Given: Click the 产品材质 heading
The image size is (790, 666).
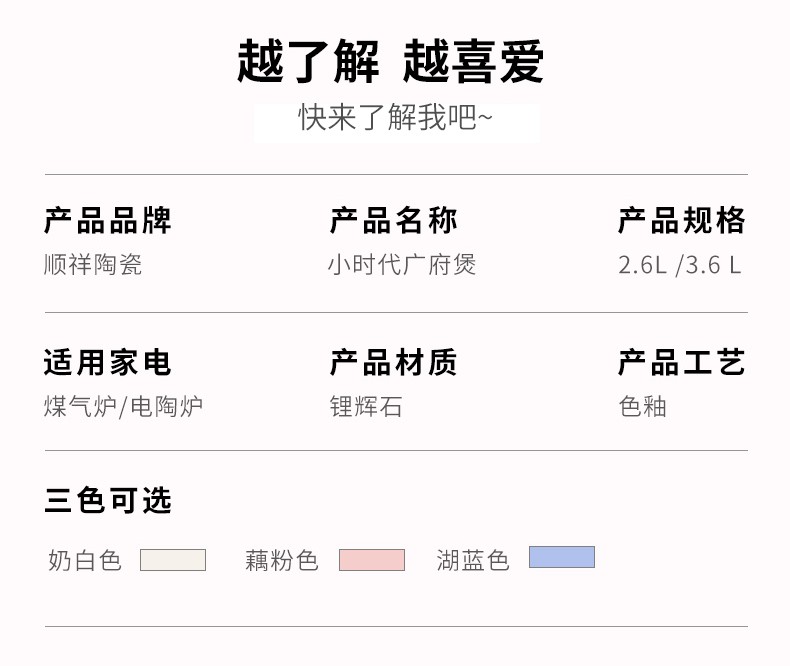Looking at the screenshot, I should 394,362.
